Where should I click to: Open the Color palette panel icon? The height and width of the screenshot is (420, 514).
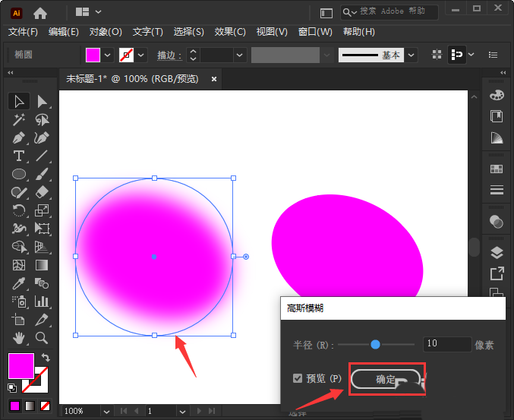click(x=497, y=95)
